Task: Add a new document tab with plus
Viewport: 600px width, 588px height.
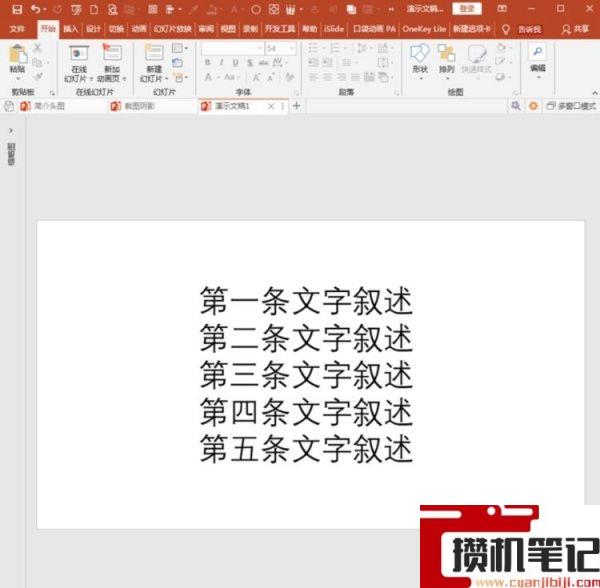Action: click(296, 106)
